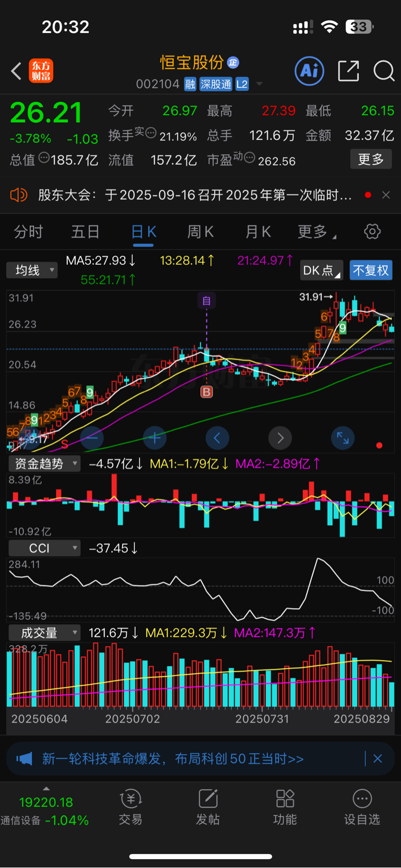Switch to 周K tab
The image size is (401, 868).
[200, 232]
